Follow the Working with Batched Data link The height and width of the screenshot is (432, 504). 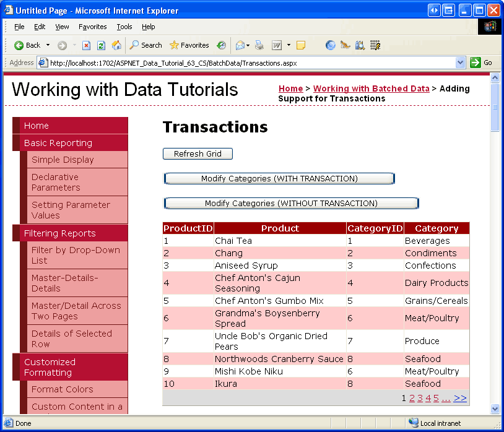(x=371, y=89)
